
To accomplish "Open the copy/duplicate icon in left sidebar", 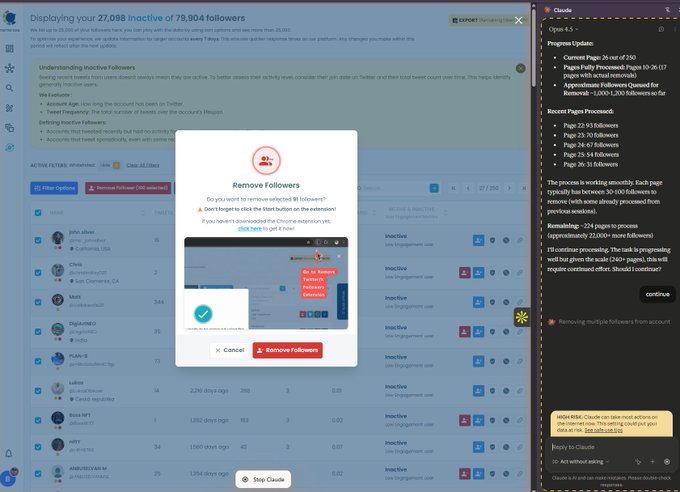I will click(x=9, y=128).
